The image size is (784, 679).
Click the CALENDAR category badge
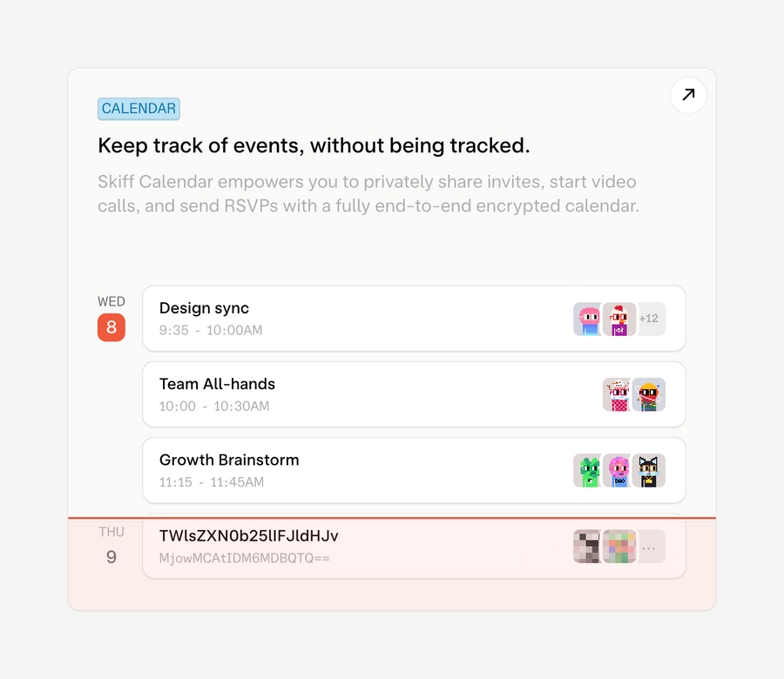[x=139, y=108]
